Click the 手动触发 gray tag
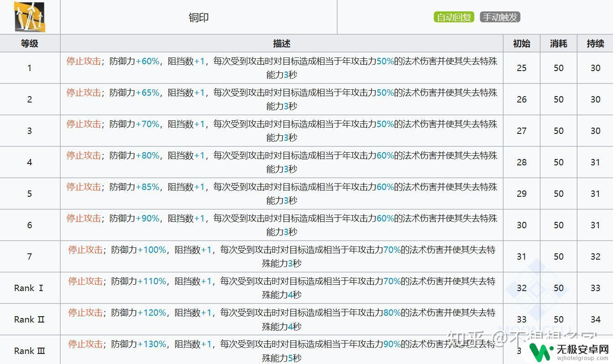Viewport: 613px width, 364px height. (x=500, y=17)
